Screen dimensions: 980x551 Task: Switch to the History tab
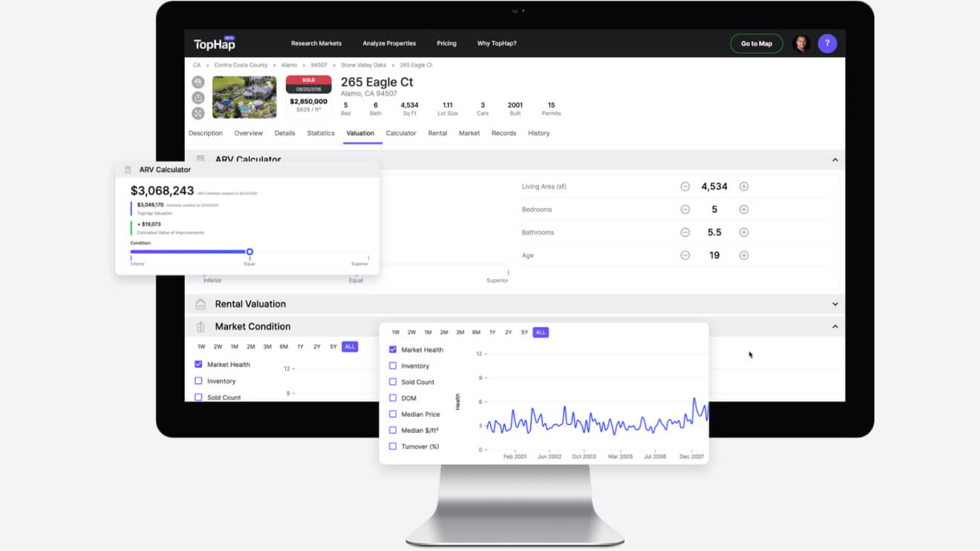tap(539, 134)
